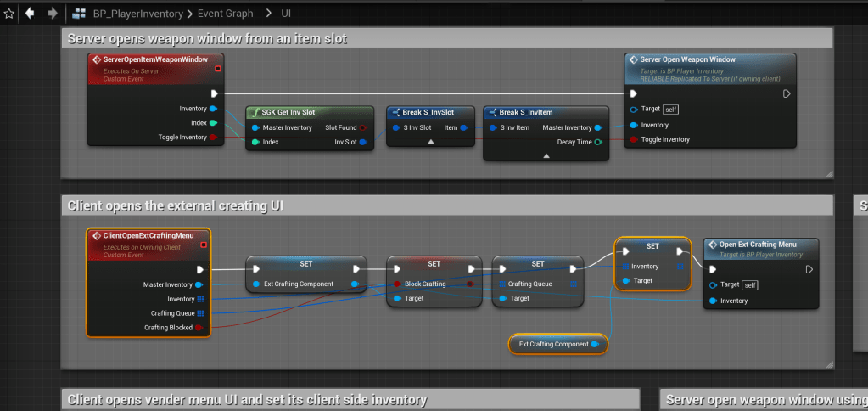This screenshot has width=868, height=411.
Task: Click Server Open Weapon Window exec output pin
Action: click(x=786, y=93)
